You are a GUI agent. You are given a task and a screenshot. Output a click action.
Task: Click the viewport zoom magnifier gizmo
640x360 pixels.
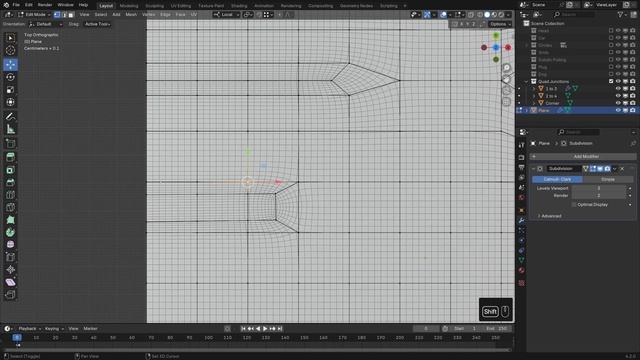point(507,68)
